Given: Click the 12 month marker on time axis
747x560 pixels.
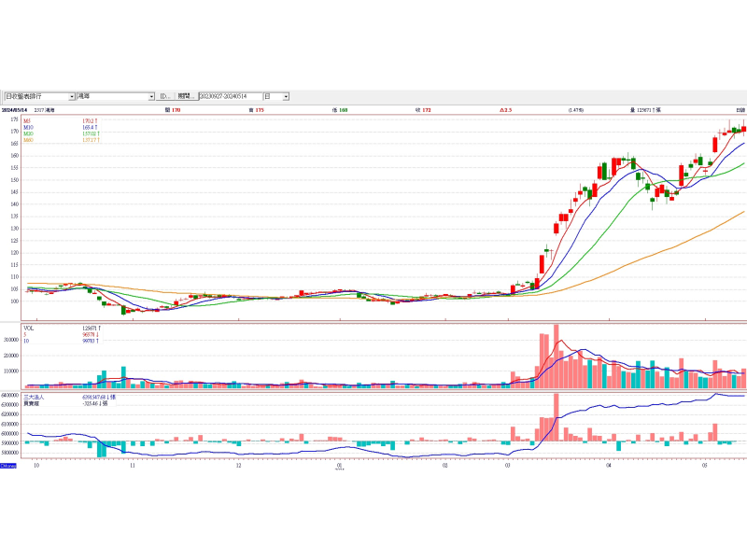Looking at the screenshot, I should [238, 465].
